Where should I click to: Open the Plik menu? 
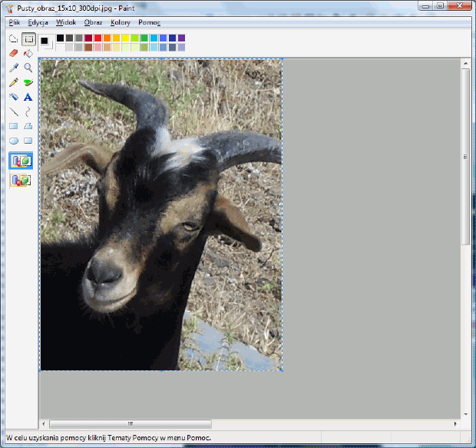15,22
